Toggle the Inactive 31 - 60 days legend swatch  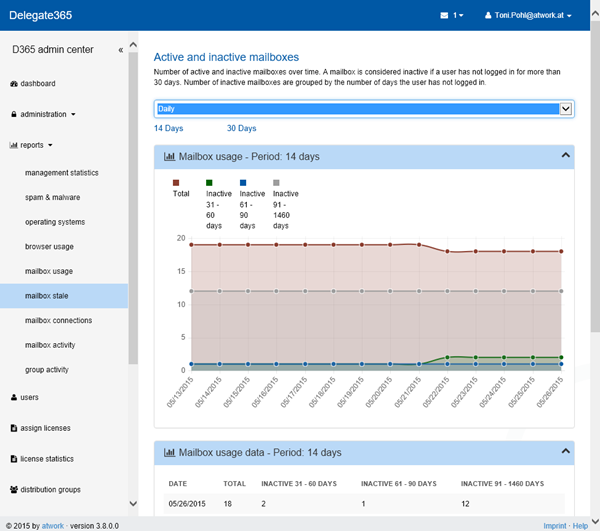tap(209, 183)
